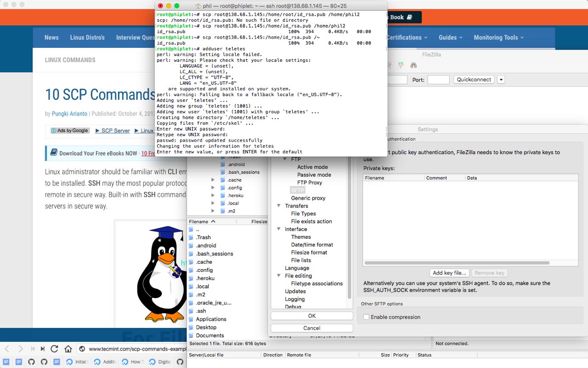Click OK in Settings dialog
Viewport: 588px width, 368px height.
(x=312, y=316)
